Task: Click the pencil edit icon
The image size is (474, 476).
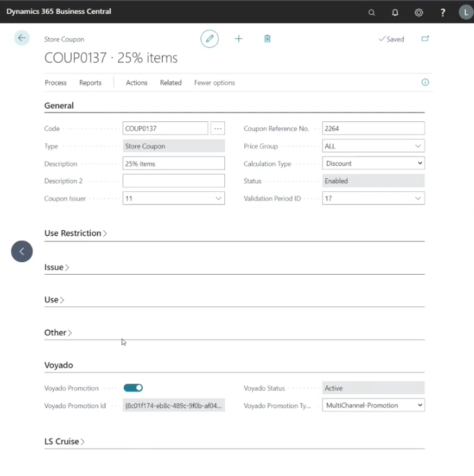Action: [209, 39]
